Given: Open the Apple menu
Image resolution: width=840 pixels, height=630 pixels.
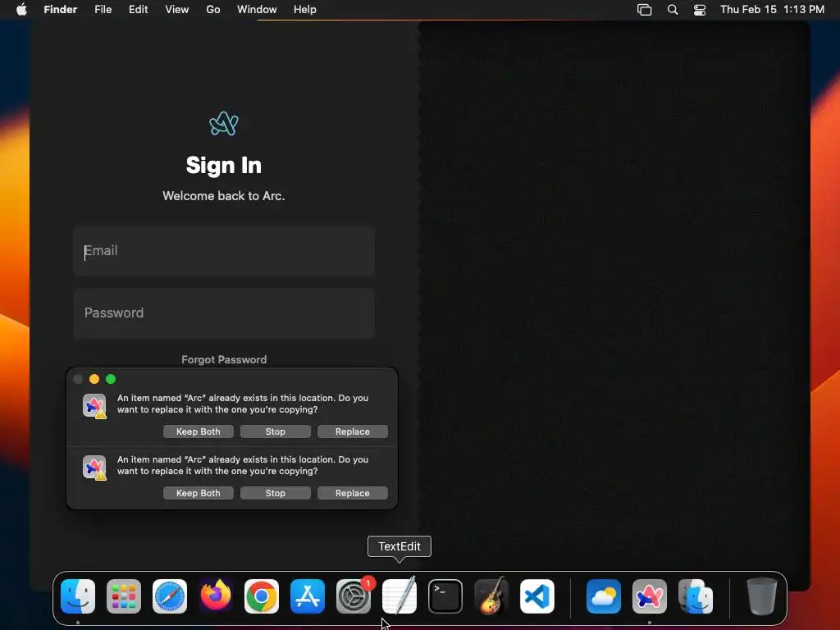Looking at the screenshot, I should point(21,10).
